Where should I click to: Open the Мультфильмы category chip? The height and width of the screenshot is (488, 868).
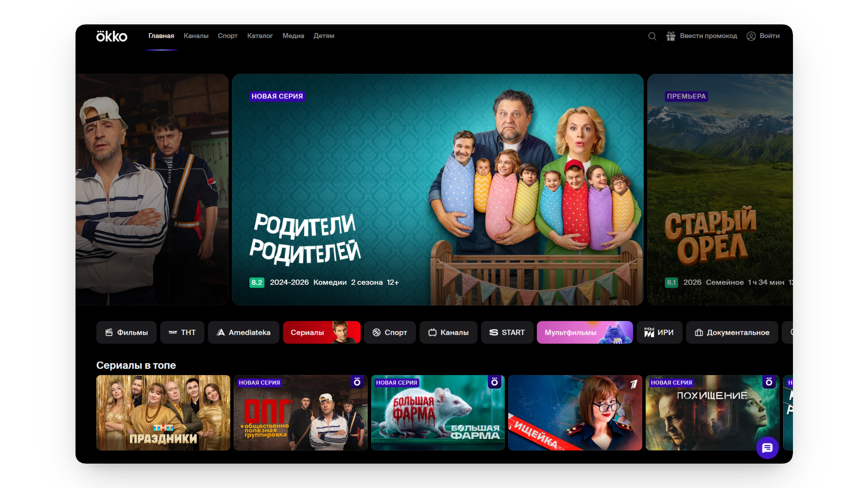[x=585, y=333]
